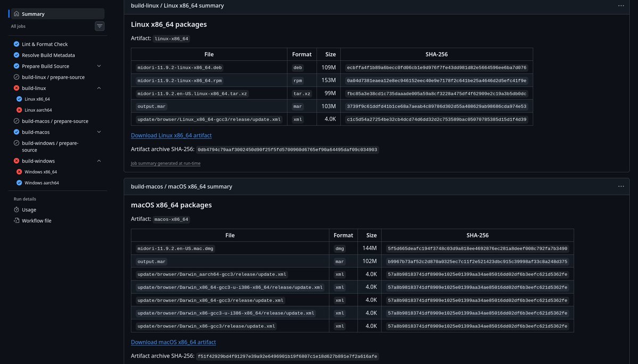
Task: Click the file icon beside Workflow file
Action: point(16,221)
